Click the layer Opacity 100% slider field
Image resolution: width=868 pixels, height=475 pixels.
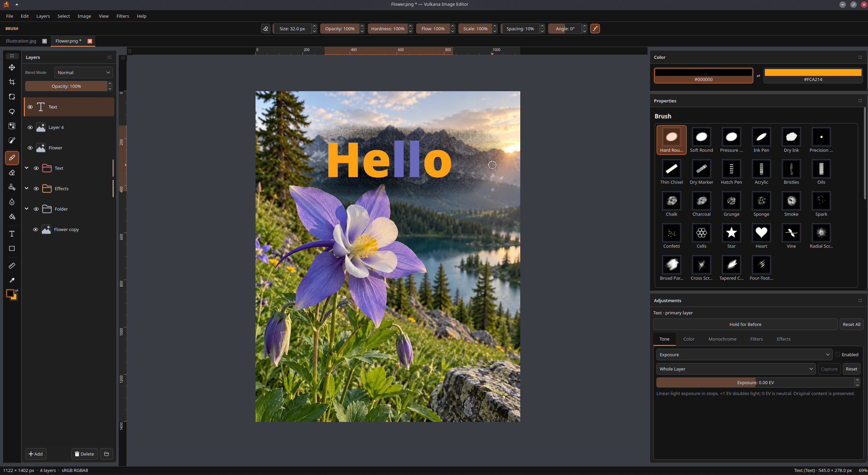[66, 86]
